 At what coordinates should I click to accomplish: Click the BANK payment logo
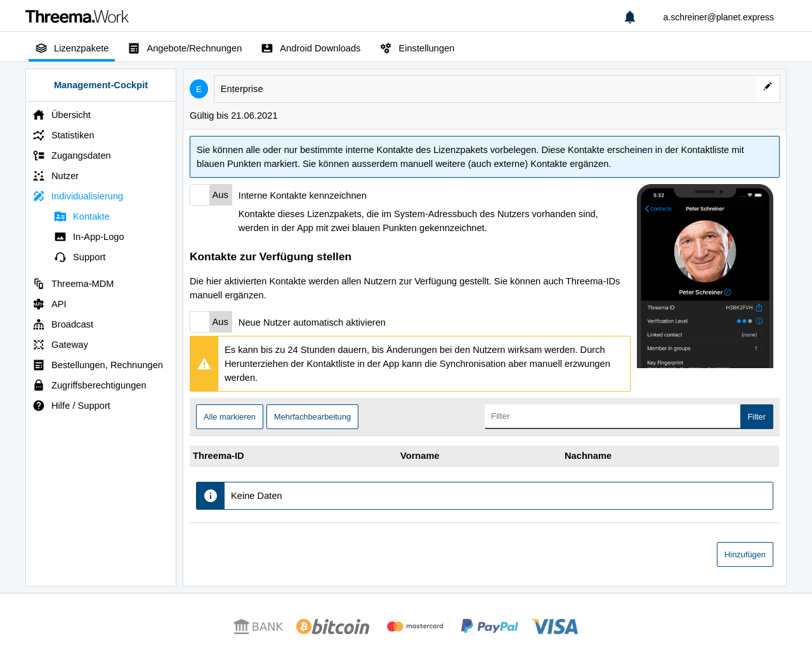pos(258,627)
